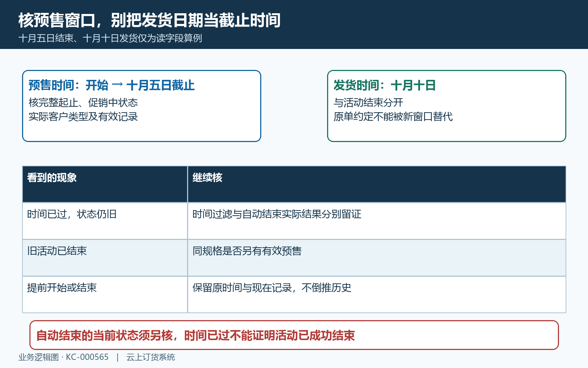
Task: Click the subtitle 十月五日结束、十月十日发货仅为读字段算例
Action: click(x=110, y=38)
